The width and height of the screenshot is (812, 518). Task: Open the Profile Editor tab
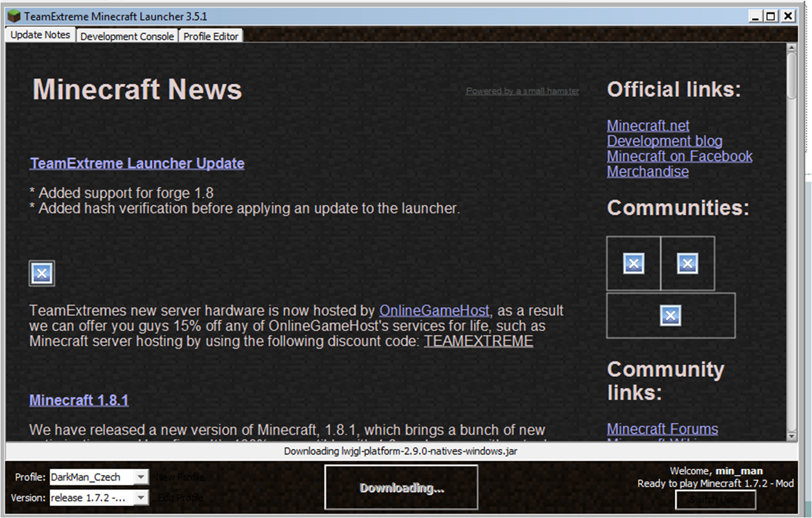click(x=211, y=36)
